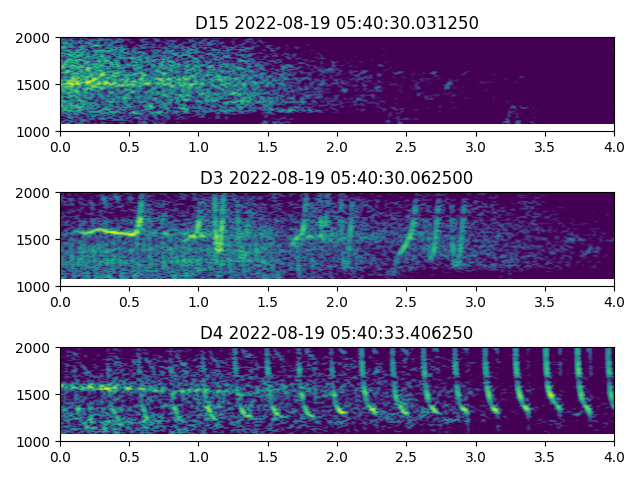This screenshot has height=480, width=640.
Task: Click the 2000 y-axis label on D15 plot
Action: pos(36,38)
